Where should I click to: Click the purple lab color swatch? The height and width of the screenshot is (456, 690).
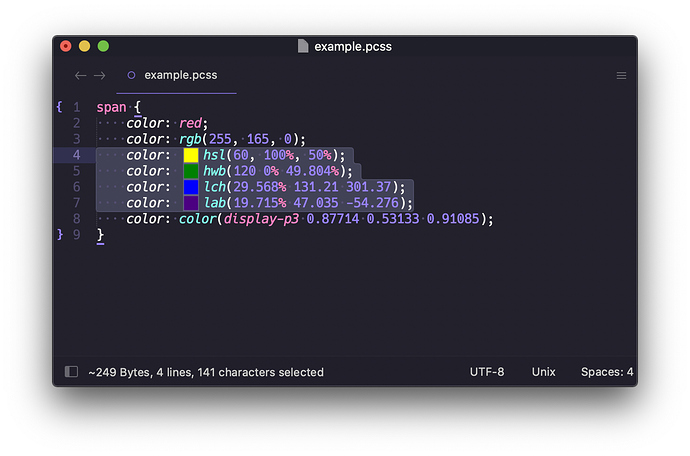click(x=191, y=202)
